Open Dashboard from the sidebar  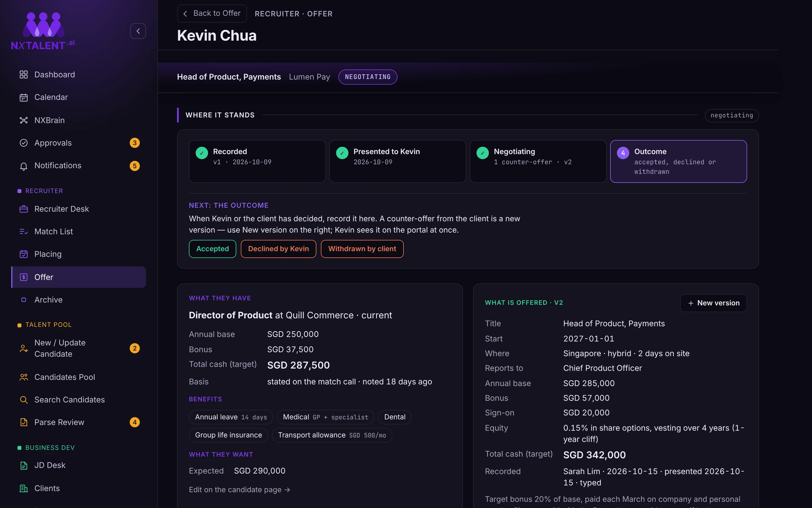[x=78, y=75]
